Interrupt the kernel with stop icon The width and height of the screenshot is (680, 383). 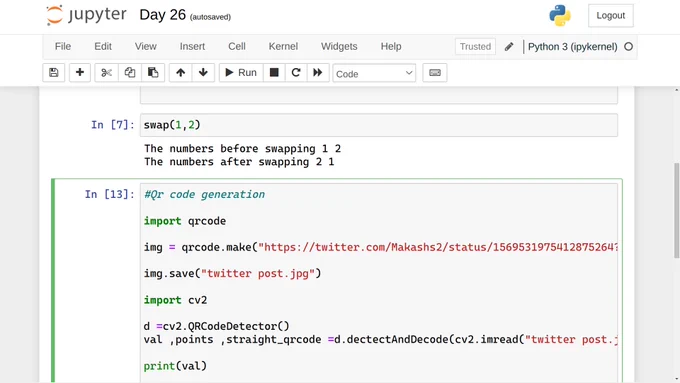274,72
